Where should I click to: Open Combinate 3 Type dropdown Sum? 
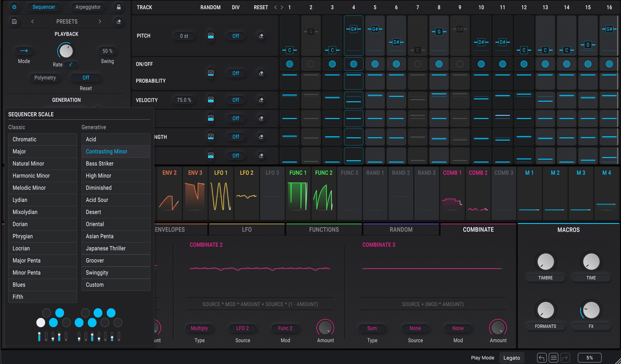pyautogui.click(x=372, y=328)
